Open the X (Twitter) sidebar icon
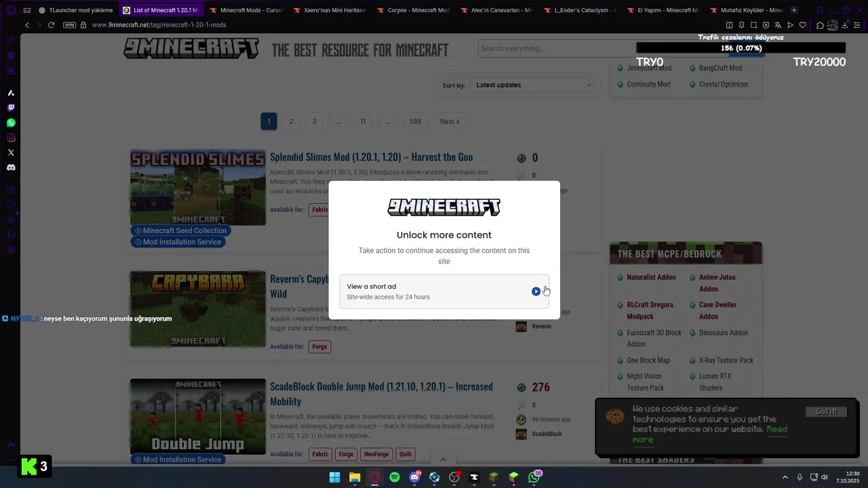This screenshot has width=868, height=488. coord(11,152)
